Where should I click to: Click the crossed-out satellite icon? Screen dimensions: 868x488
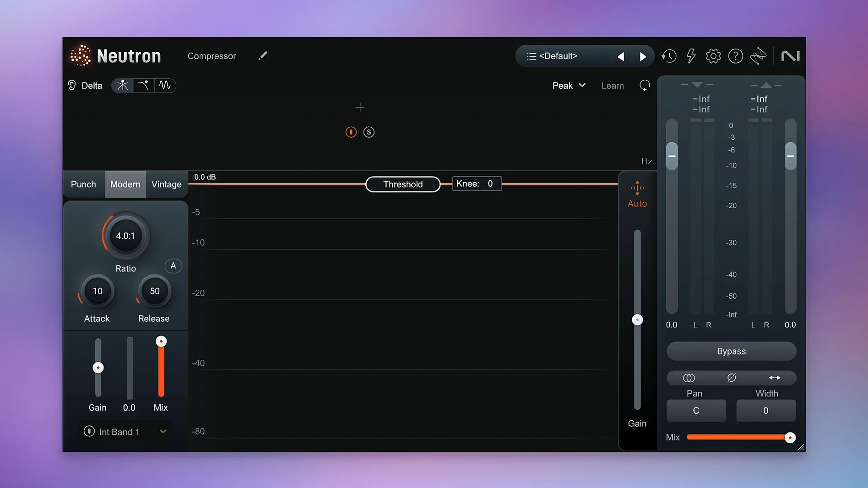coord(758,56)
